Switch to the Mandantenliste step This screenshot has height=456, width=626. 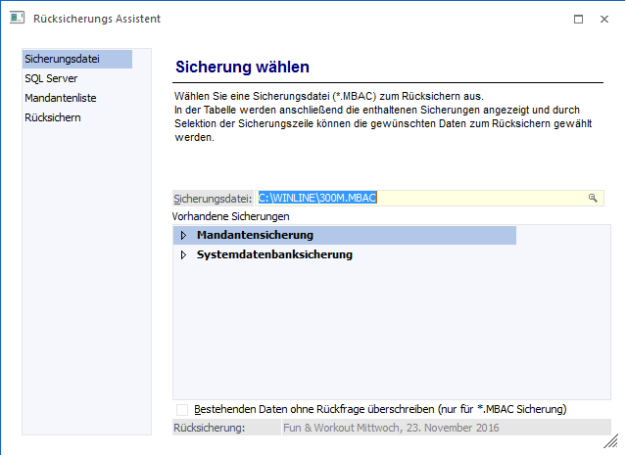60,98
